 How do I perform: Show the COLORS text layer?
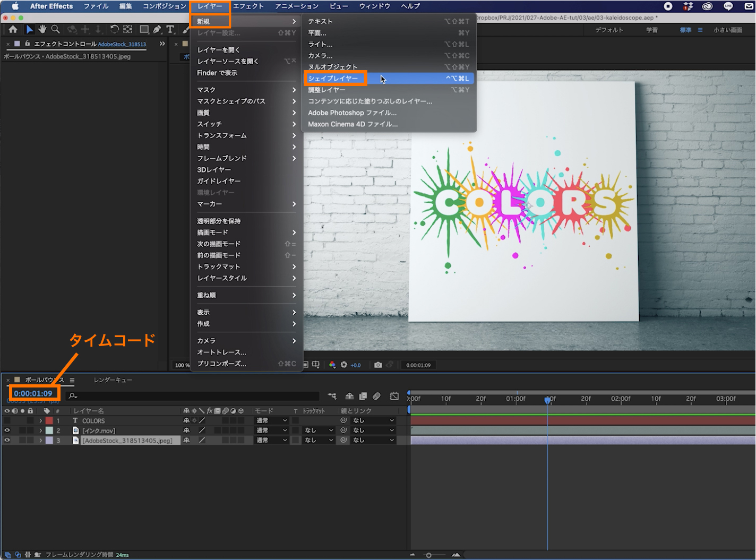[x=7, y=420]
